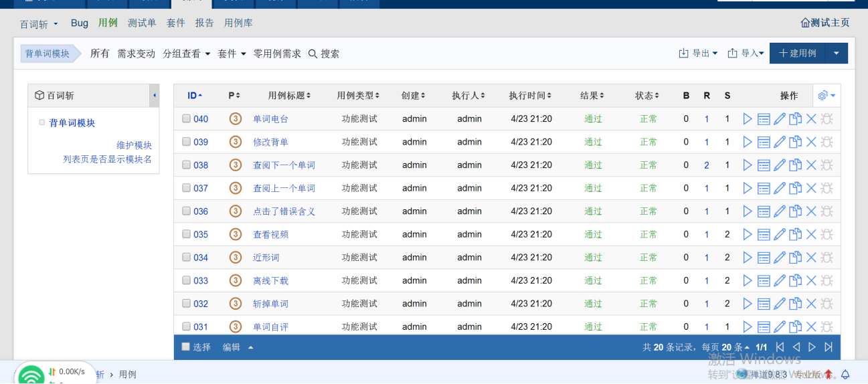Image resolution: width=868 pixels, height=384 pixels.
Task: Click 列表页是否显示模块名 link
Action: click(107, 159)
